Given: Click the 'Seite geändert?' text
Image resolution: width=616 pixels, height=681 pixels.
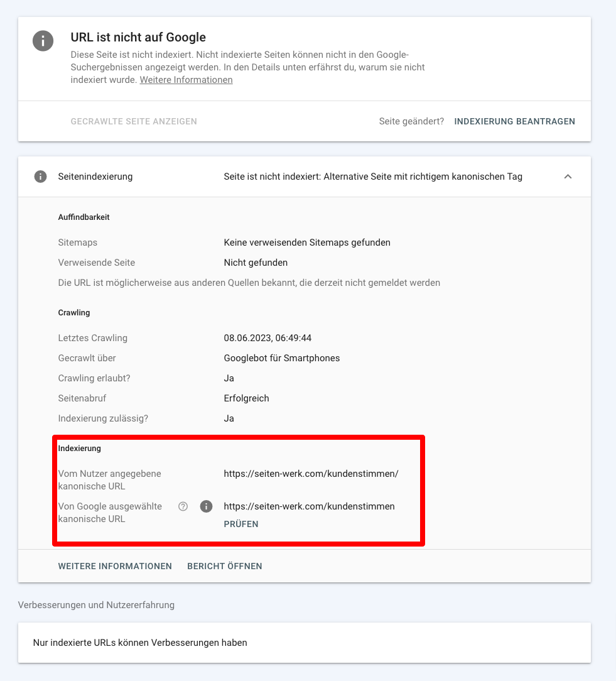Looking at the screenshot, I should (411, 121).
